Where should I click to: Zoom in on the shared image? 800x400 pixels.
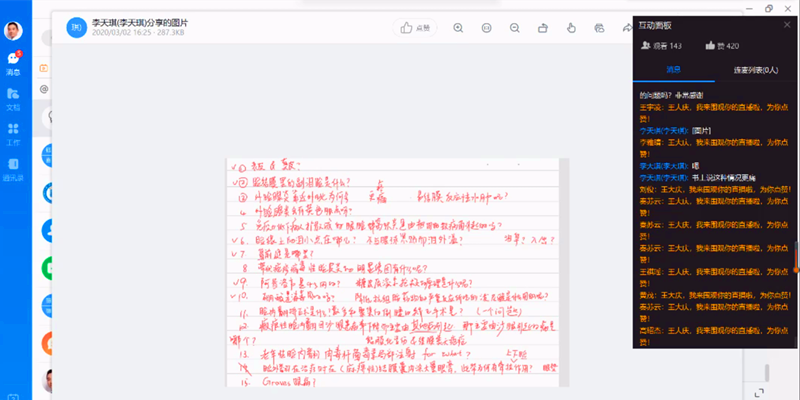pyautogui.click(x=458, y=28)
